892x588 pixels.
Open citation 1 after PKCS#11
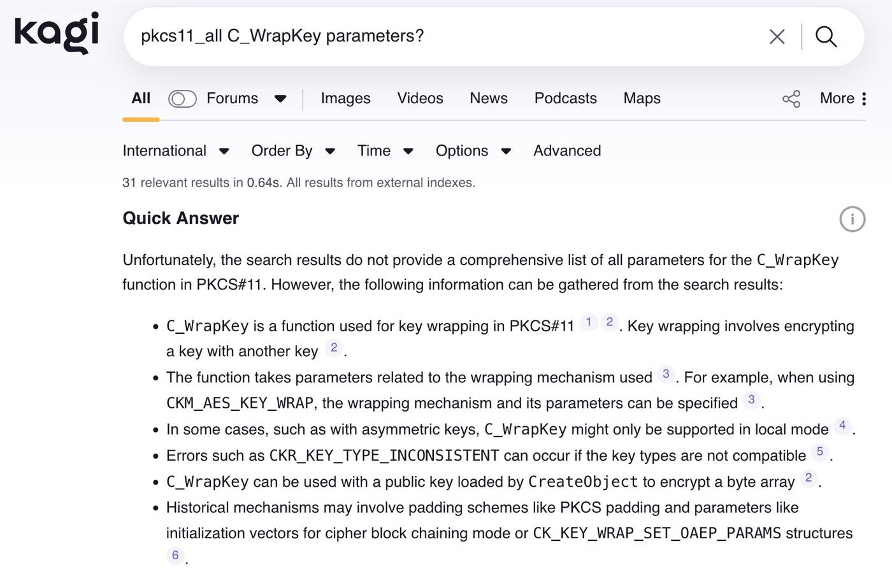(x=589, y=322)
